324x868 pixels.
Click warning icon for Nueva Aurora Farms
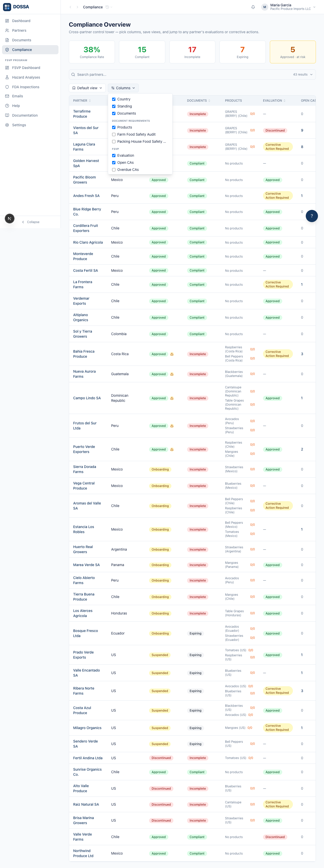(172, 374)
